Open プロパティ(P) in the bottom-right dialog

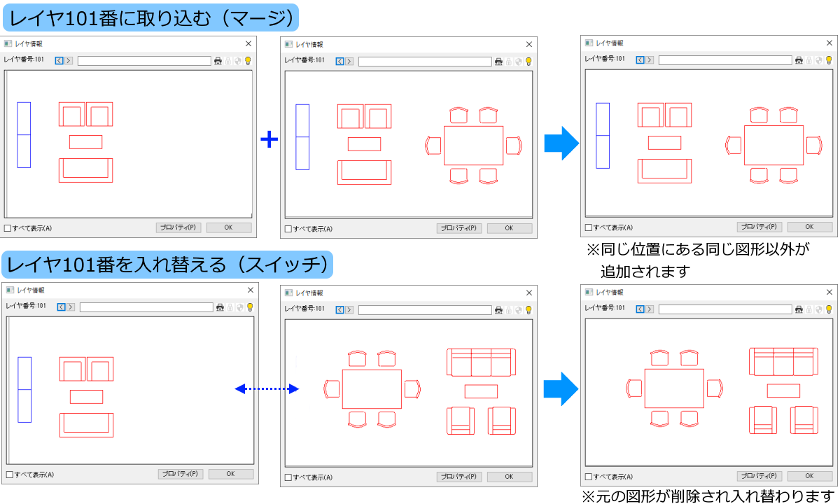pyautogui.click(x=759, y=476)
